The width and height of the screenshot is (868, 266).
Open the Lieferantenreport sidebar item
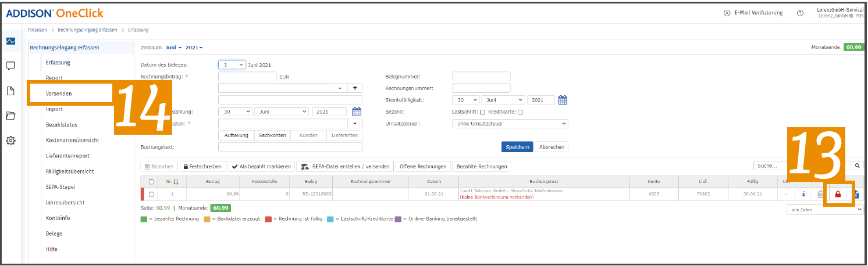[x=67, y=156]
